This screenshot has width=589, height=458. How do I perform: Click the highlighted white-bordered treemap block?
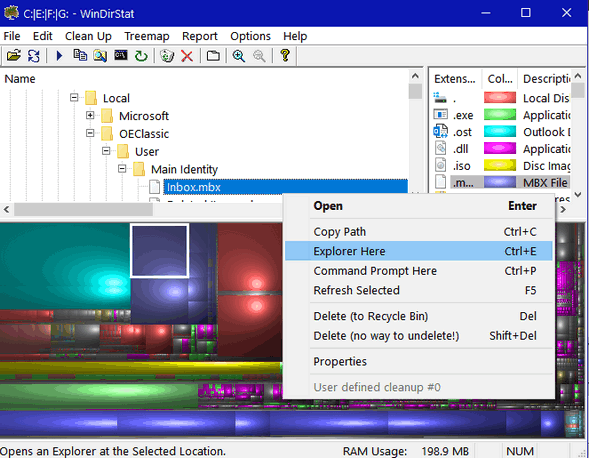point(159,251)
